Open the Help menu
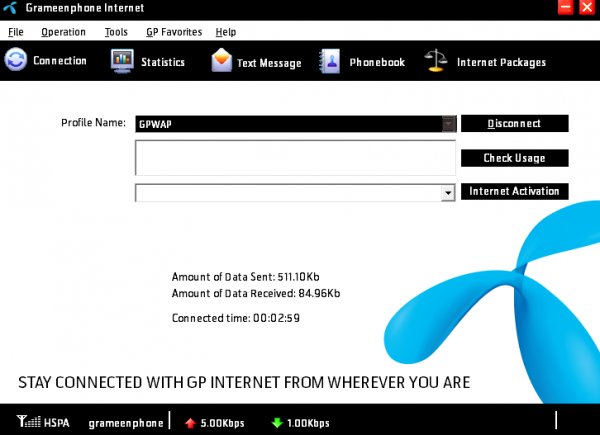Image resolution: width=600 pixels, height=435 pixels. [226, 32]
